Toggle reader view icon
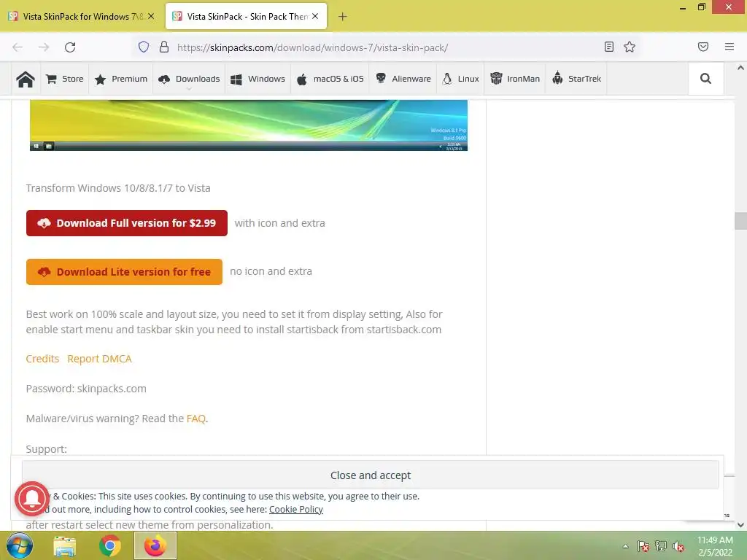This screenshot has width=747, height=560. coord(609,47)
